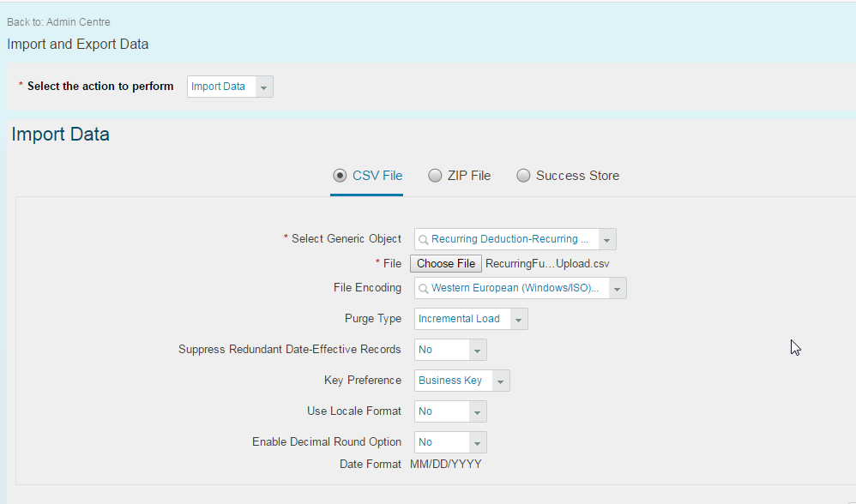Click the Success Store tab label
The image size is (856, 504).
click(577, 176)
